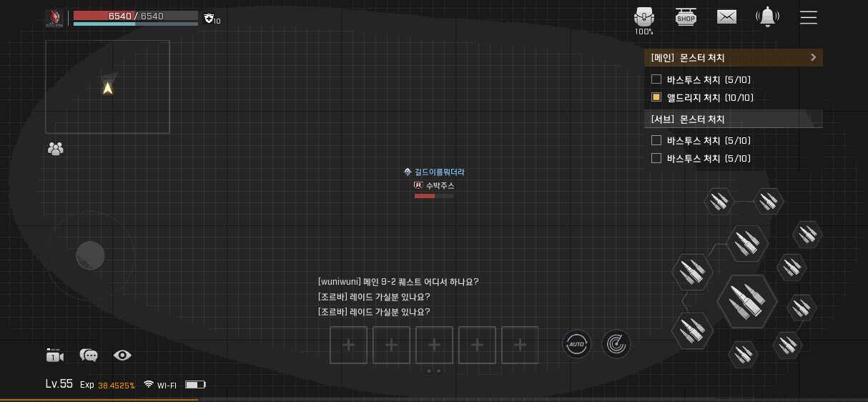
Task: Open the SHOP icon
Action: 686,17
